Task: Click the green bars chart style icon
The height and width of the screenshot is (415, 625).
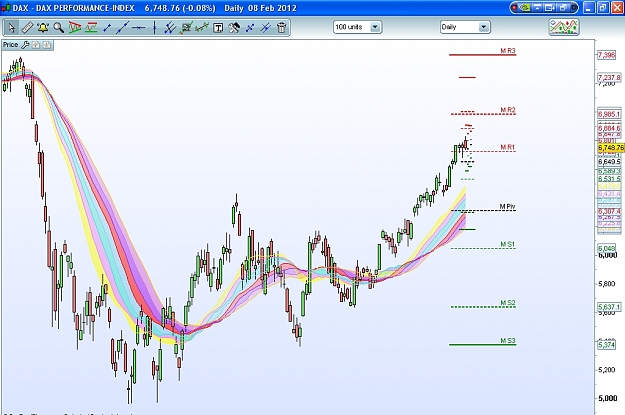Action: click(202, 28)
